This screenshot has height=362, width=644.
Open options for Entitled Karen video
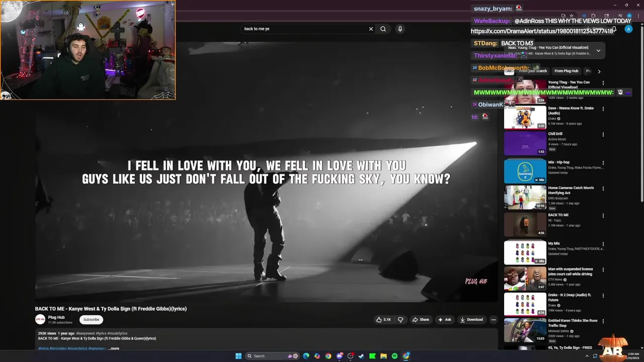pos(603,321)
